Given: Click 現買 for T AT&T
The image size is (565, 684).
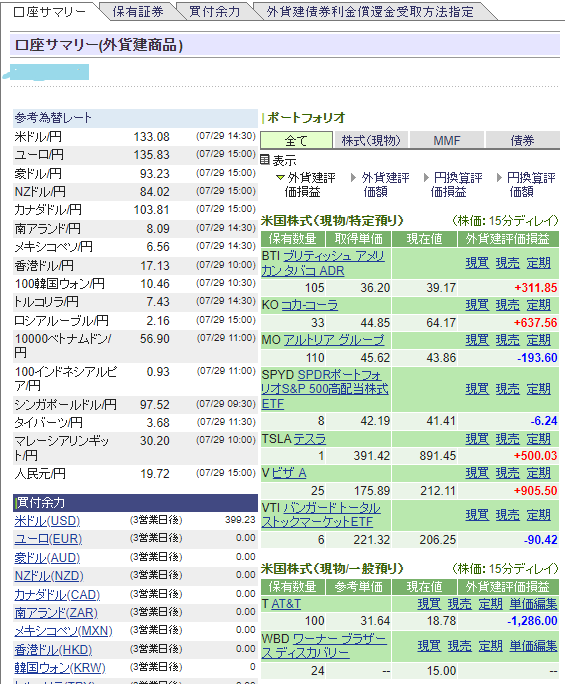Looking at the screenshot, I should point(429,604).
